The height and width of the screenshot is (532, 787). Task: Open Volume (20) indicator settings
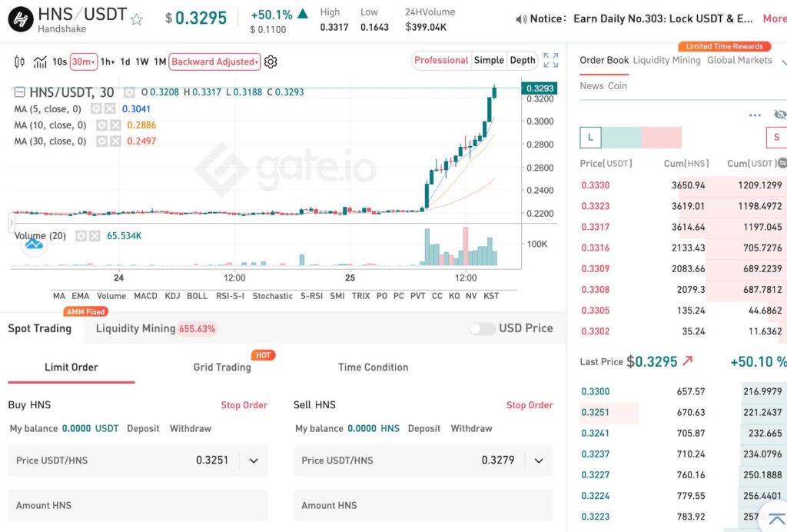tap(81, 236)
